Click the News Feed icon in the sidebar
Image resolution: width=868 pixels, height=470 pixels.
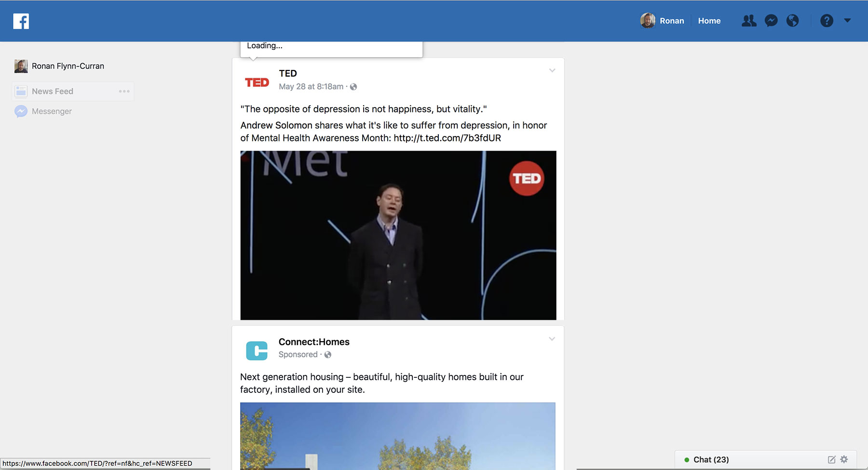coord(21,91)
